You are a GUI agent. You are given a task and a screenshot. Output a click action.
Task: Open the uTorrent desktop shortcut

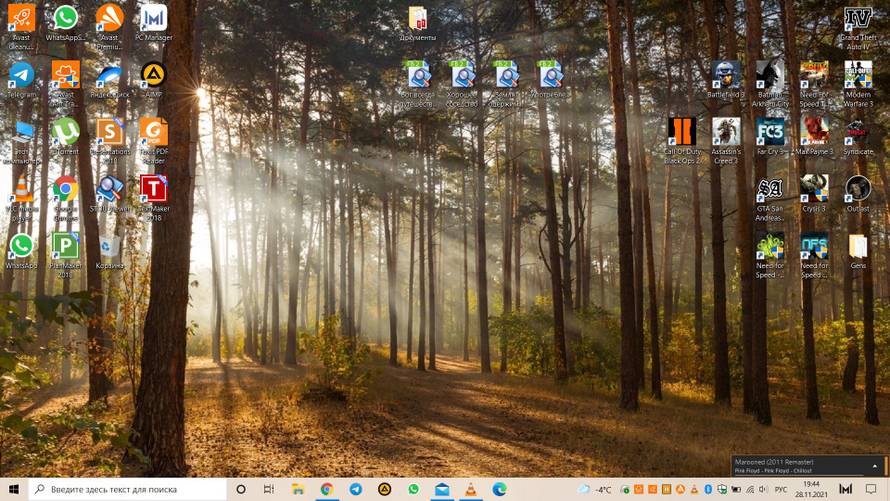point(66,137)
